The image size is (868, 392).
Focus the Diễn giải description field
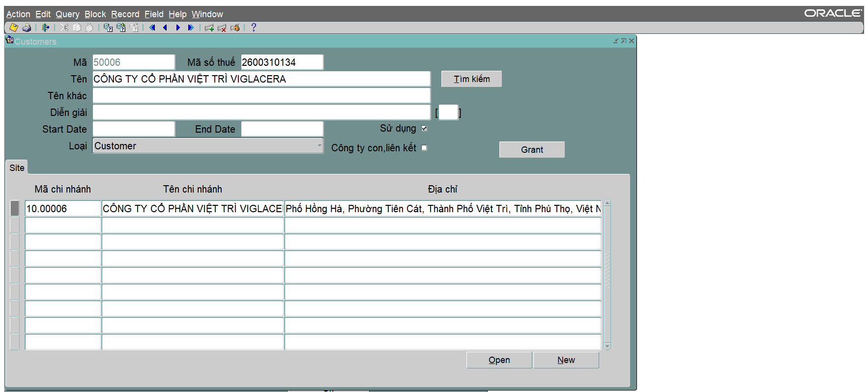(x=261, y=112)
